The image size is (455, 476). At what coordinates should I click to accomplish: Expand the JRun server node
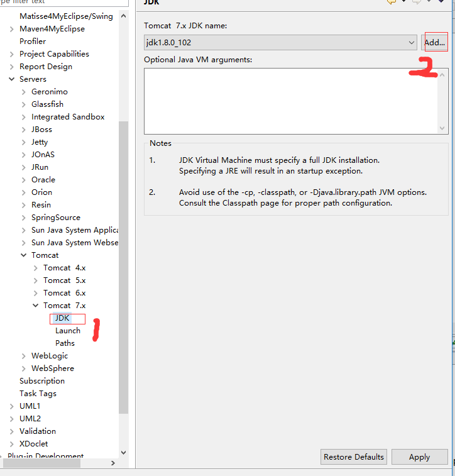tap(24, 167)
